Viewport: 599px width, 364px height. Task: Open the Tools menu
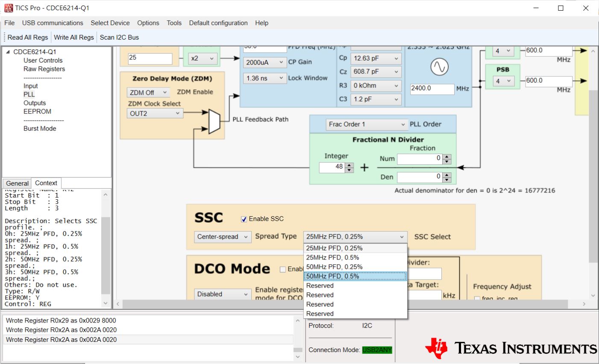pos(174,23)
